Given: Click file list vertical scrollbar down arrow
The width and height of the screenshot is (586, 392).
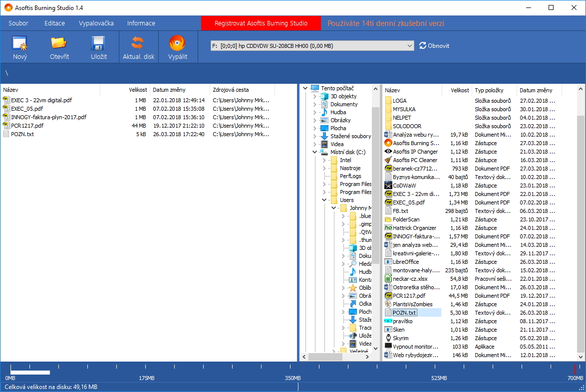Looking at the screenshot, I should [x=581, y=357].
